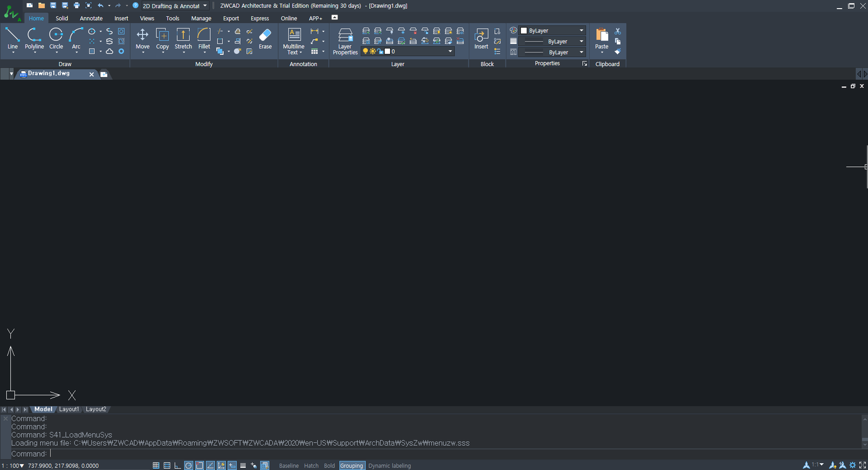The image size is (868, 470).
Task: Open the Insert ribbon tab
Action: tap(122, 18)
